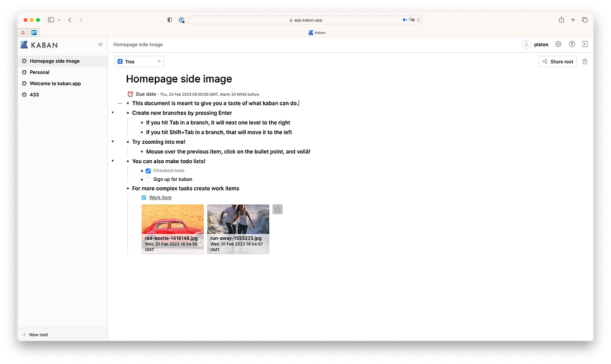
Task: Click Safari's share icon
Action: [x=561, y=19]
